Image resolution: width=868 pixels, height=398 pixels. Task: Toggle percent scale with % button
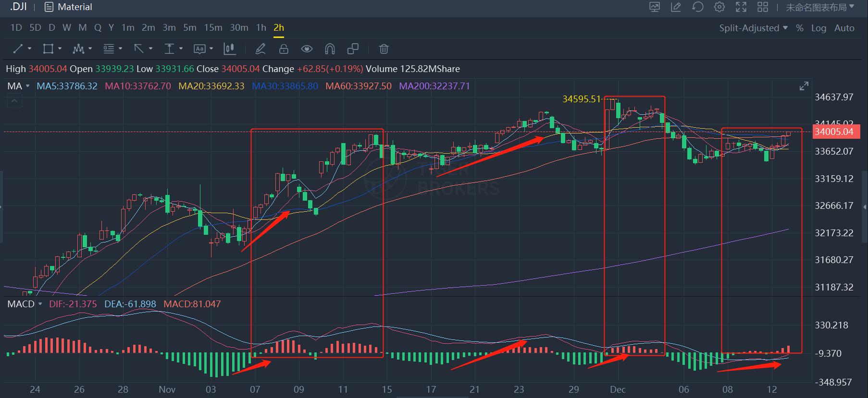[x=800, y=28]
